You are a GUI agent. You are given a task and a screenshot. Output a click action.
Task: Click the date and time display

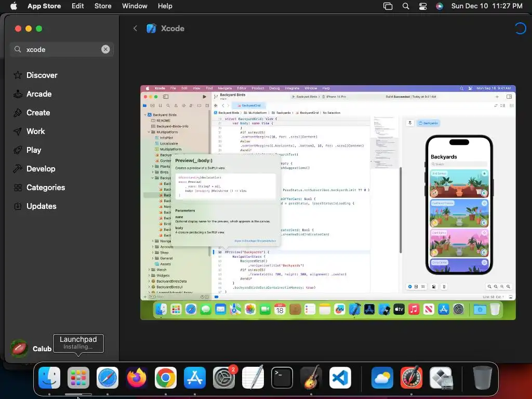487,6
